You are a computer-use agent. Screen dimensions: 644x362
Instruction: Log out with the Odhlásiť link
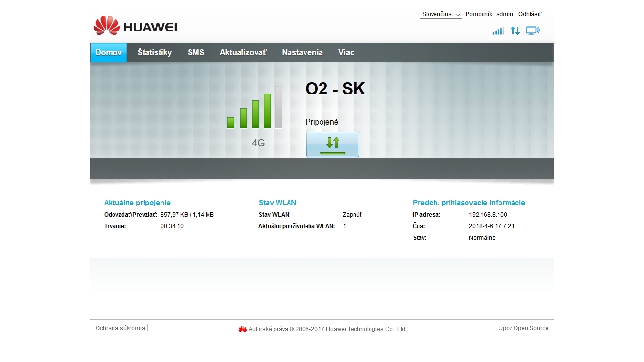(x=530, y=14)
